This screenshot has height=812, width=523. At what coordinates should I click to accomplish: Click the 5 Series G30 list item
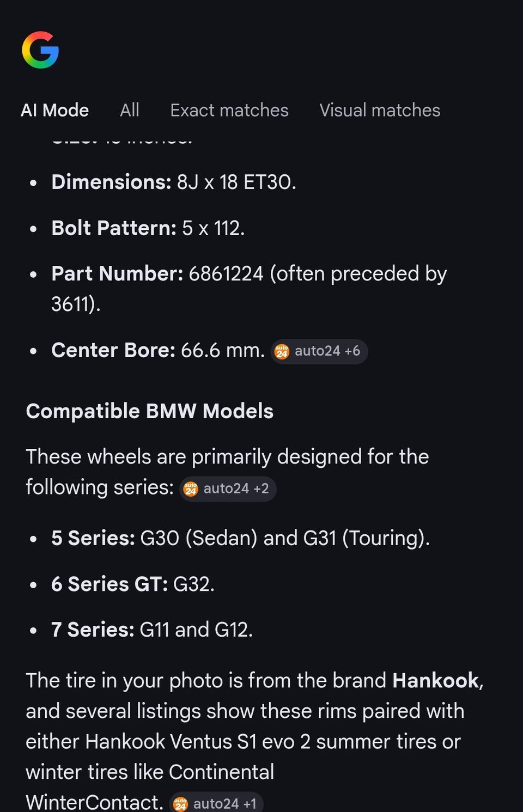click(x=240, y=538)
